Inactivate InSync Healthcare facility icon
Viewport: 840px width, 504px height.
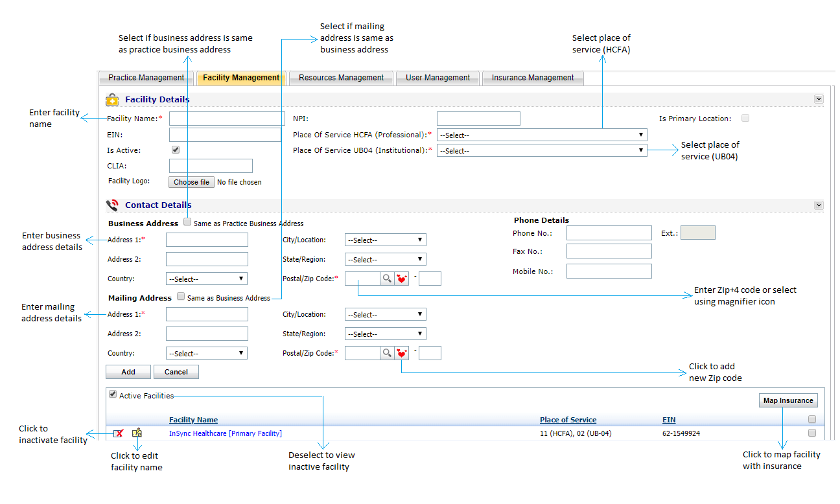pos(118,433)
